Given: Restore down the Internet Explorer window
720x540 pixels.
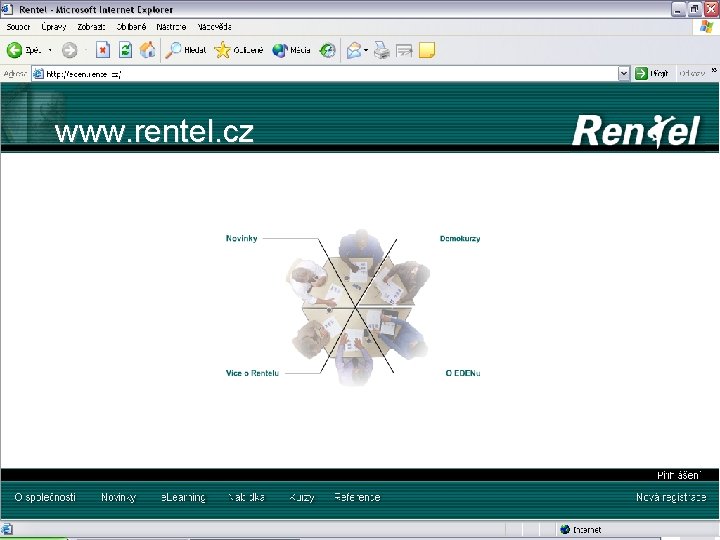Looking at the screenshot, I should click(695, 9).
